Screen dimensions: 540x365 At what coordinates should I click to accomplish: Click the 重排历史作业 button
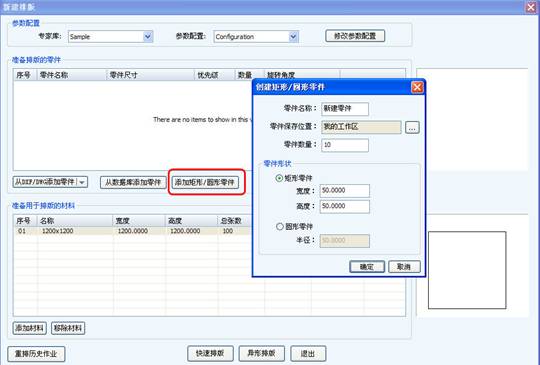click(36, 354)
